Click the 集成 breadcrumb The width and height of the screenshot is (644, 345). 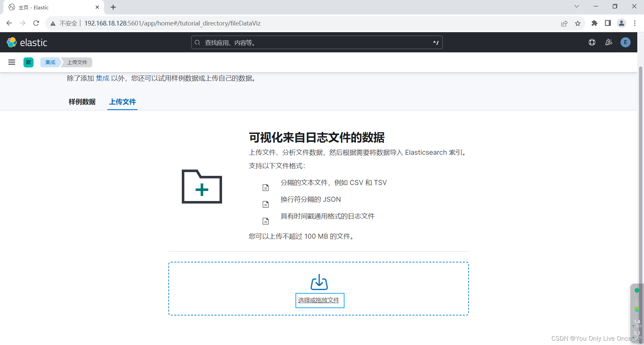[50, 62]
